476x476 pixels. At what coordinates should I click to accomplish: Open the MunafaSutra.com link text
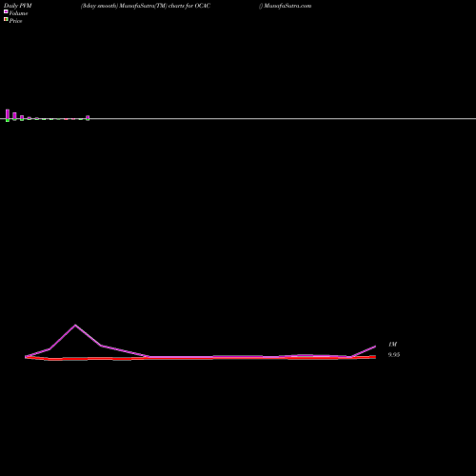288,6
